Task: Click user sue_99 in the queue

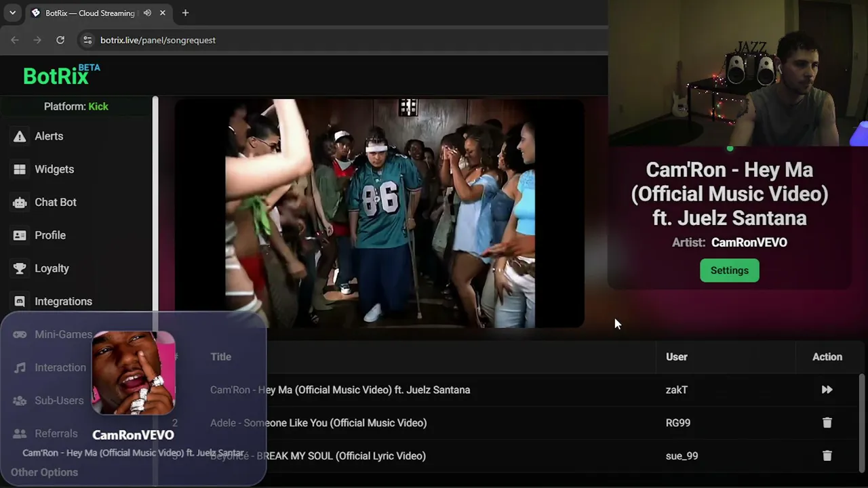Action: pyautogui.click(x=682, y=456)
